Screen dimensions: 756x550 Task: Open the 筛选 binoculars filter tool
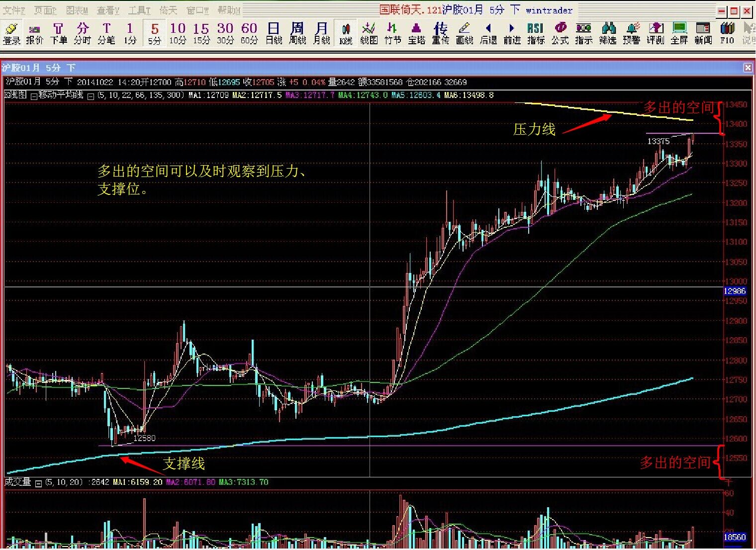pos(607,33)
